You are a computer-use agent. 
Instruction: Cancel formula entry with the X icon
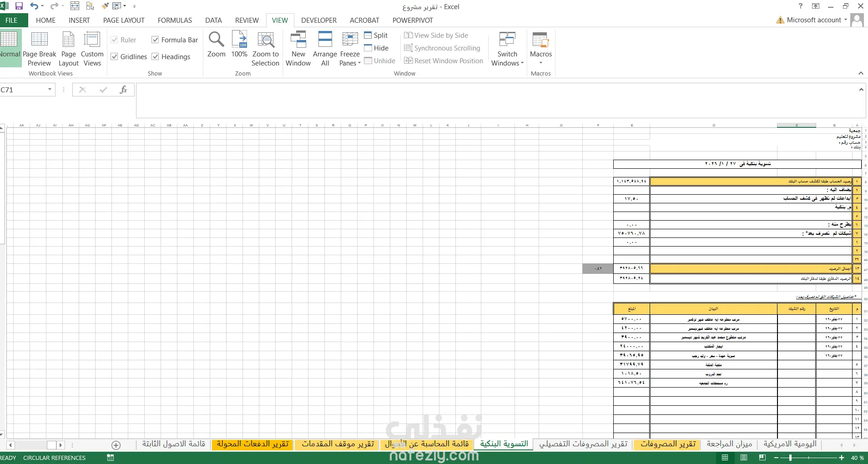[x=82, y=90]
